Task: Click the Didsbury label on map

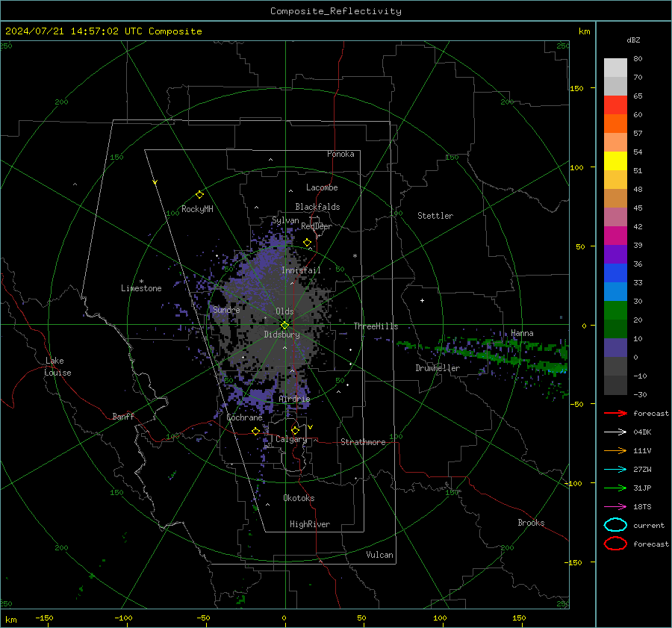Action: (x=281, y=335)
